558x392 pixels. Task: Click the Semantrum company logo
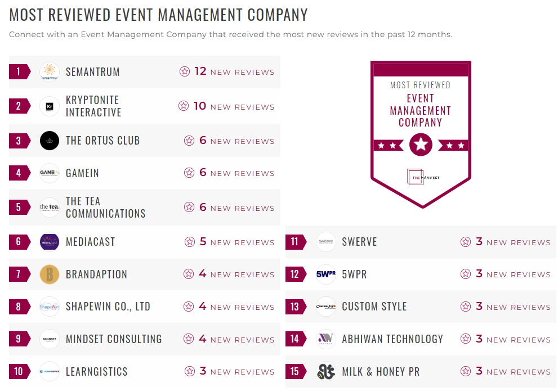pyautogui.click(x=50, y=71)
